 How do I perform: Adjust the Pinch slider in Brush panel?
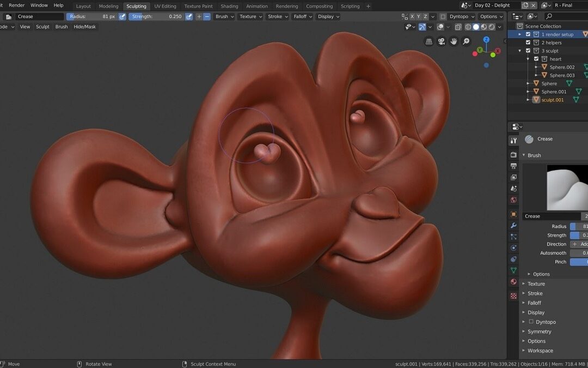[x=579, y=262]
